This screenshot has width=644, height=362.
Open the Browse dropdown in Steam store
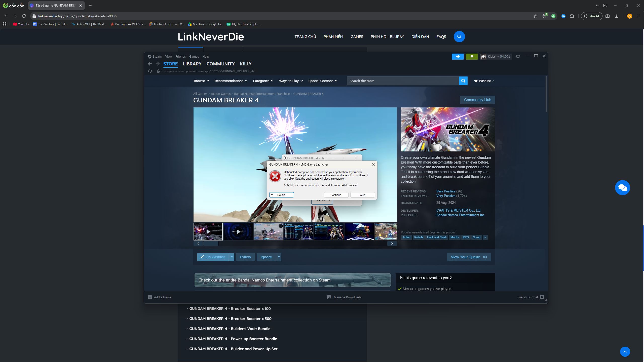click(201, 81)
